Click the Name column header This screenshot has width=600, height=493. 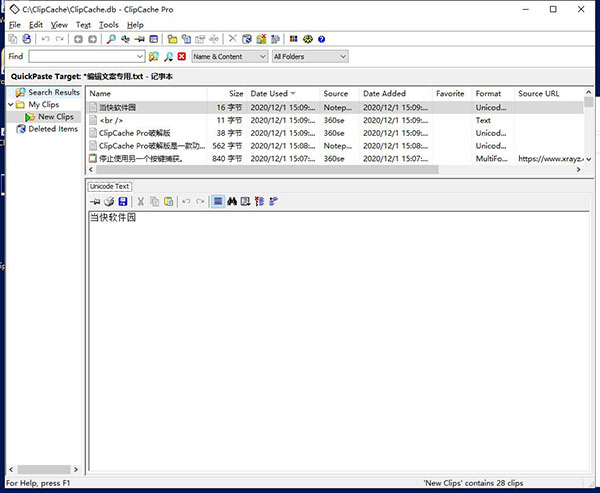(x=147, y=93)
